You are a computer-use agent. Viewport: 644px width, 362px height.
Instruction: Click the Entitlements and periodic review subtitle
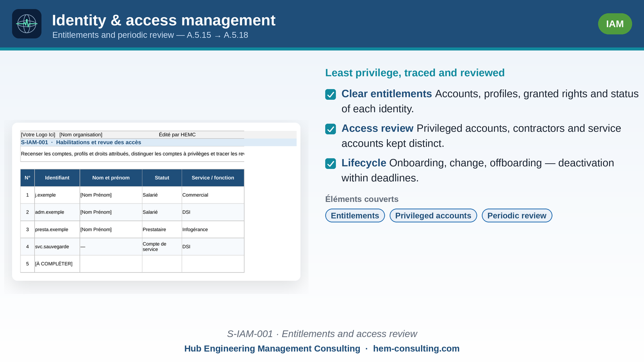point(150,35)
